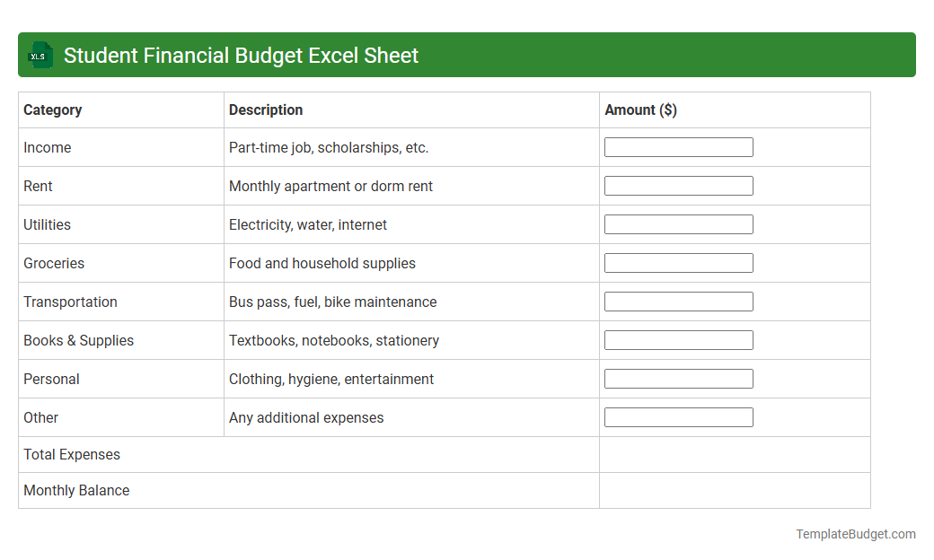Screen dimensions: 934x560
Task: Click the Income category row label
Action: [47, 147]
